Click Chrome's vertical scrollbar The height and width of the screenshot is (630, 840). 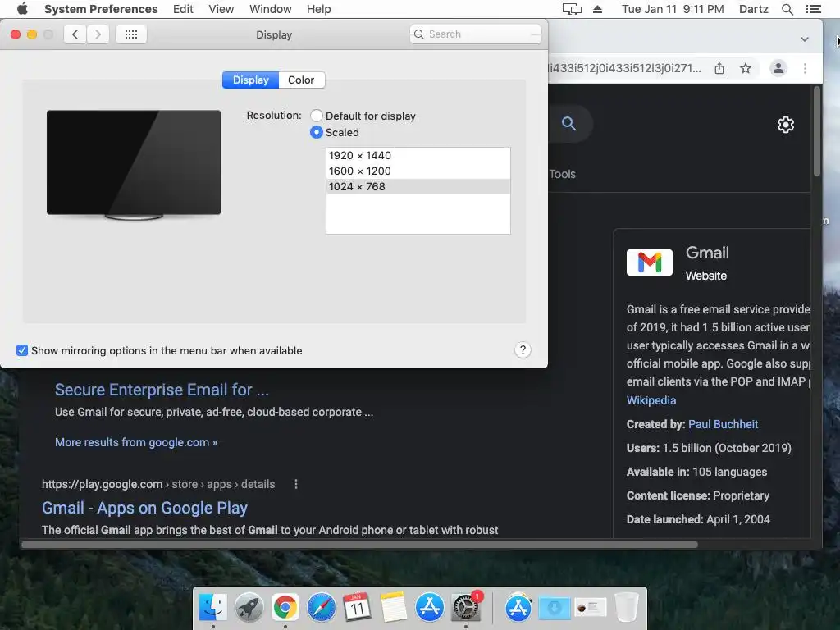(816, 131)
